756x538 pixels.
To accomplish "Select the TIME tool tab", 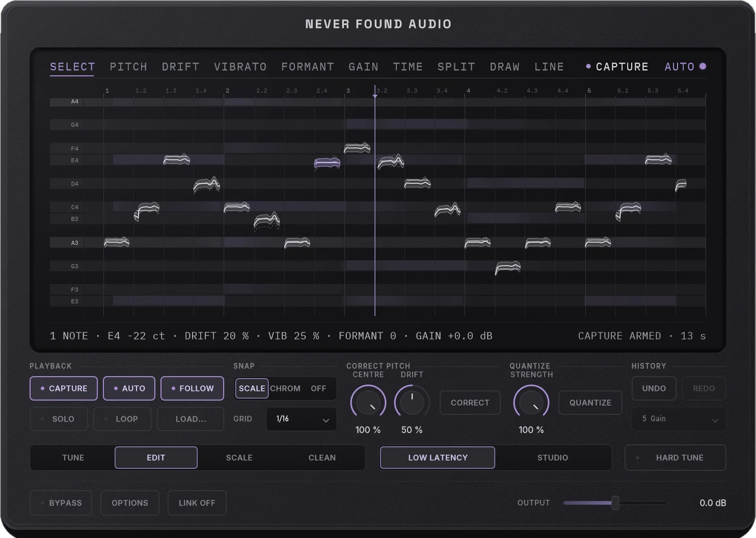I will pyautogui.click(x=408, y=67).
